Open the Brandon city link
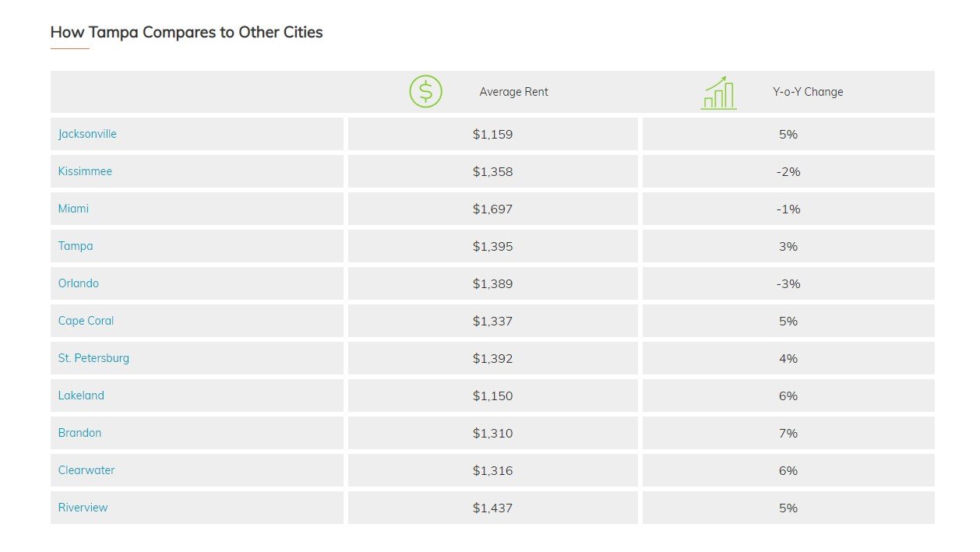 point(79,433)
